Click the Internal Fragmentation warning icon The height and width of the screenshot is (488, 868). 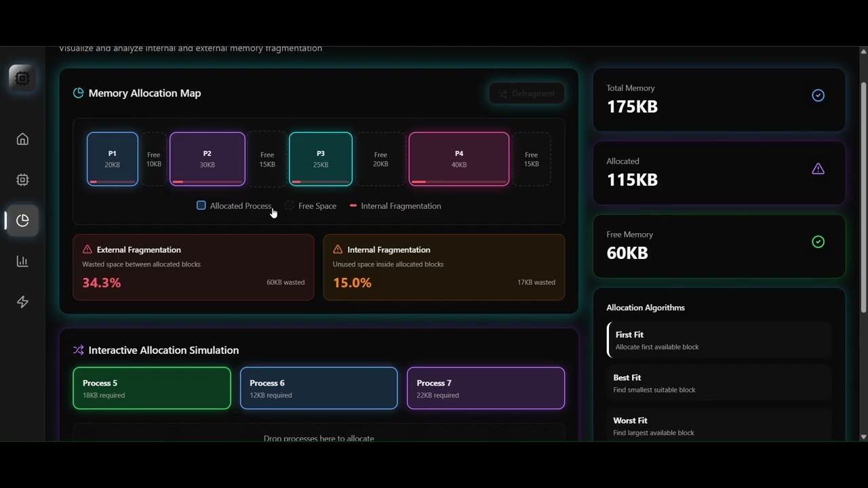point(338,249)
